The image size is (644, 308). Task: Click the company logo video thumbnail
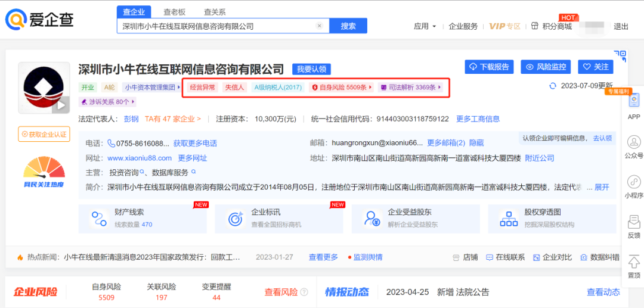pos(44,88)
